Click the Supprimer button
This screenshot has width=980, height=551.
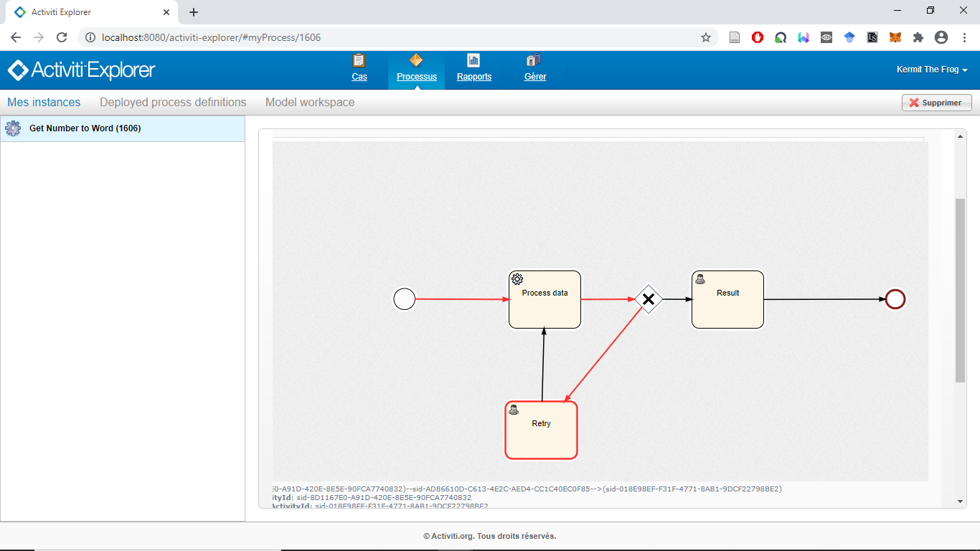click(x=936, y=103)
